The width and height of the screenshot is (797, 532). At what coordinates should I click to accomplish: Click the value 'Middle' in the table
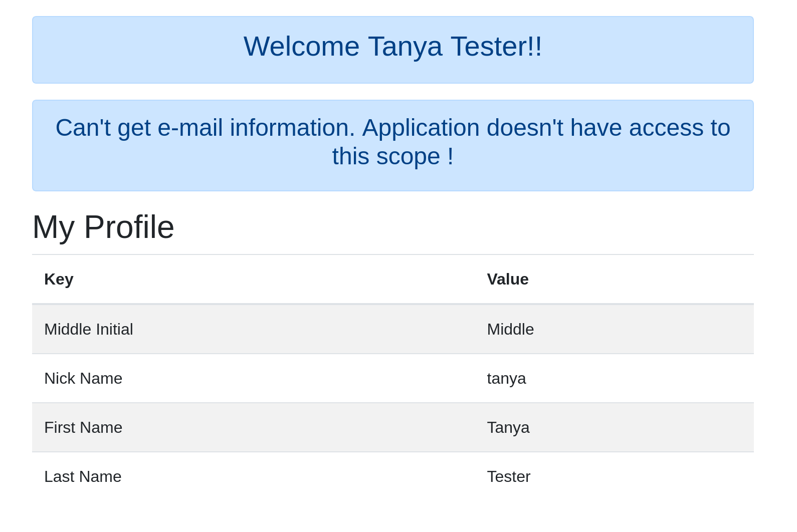click(510, 329)
